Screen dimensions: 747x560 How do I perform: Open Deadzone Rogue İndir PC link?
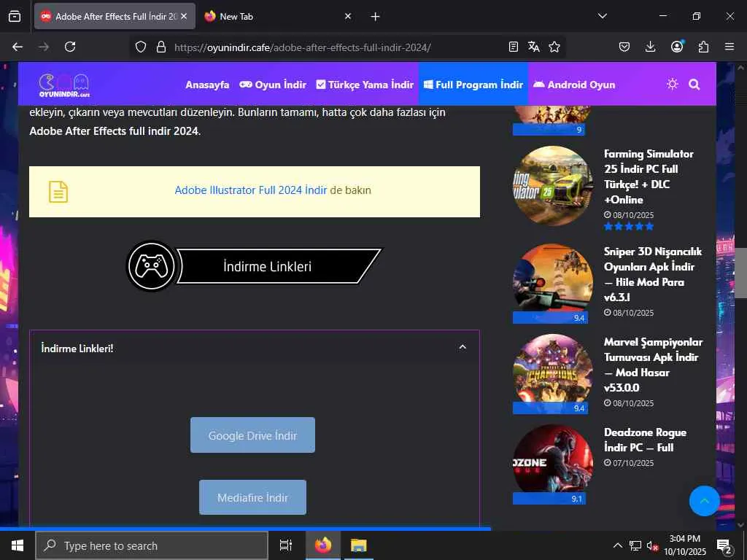point(645,440)
